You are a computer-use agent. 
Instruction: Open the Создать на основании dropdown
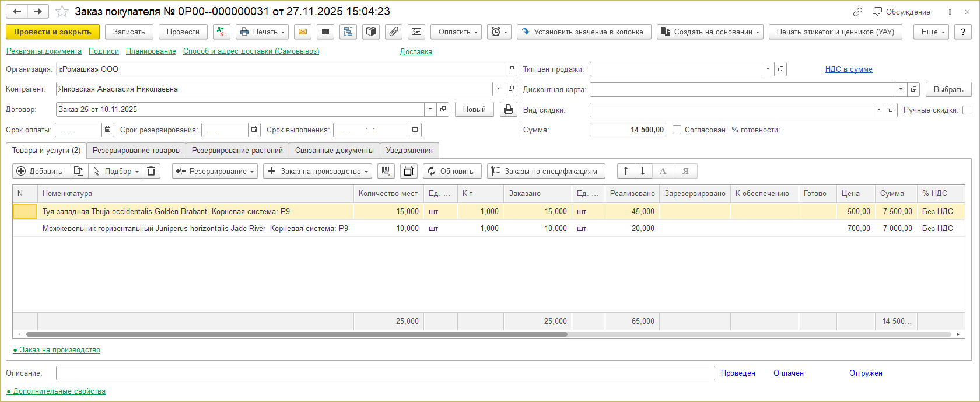pos(710,32)
